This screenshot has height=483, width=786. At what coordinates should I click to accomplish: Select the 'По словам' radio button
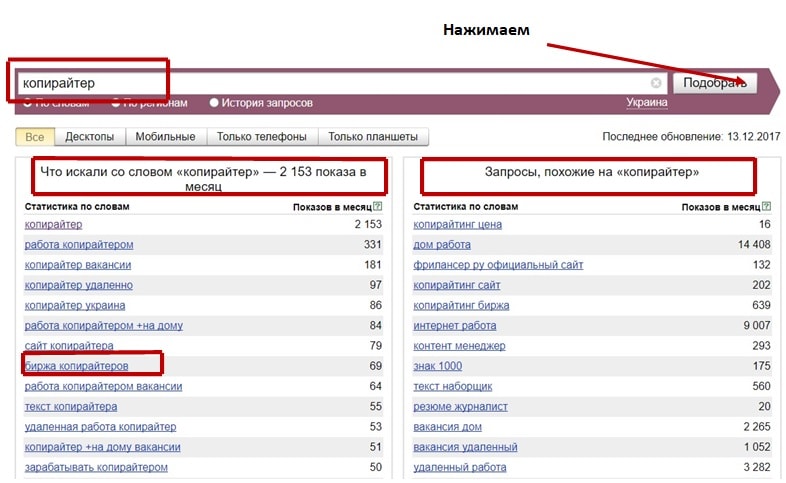(x=28, y=103)
